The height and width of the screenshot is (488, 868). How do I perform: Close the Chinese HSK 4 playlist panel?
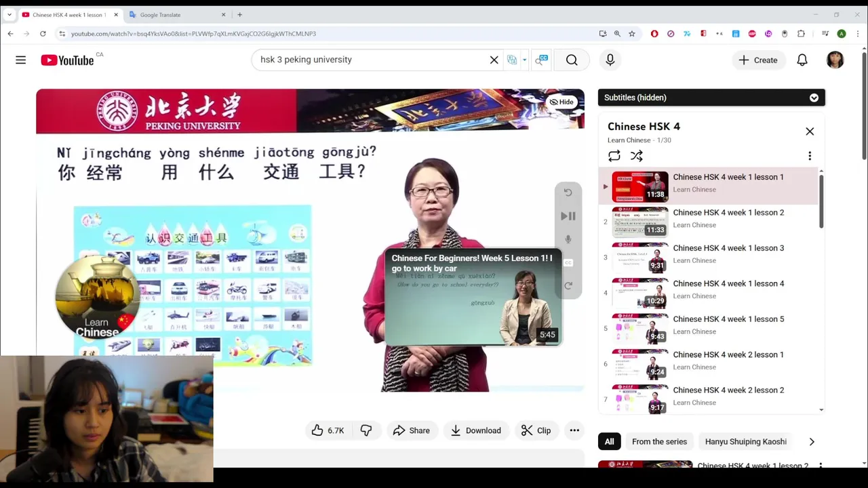pos(810,131)
